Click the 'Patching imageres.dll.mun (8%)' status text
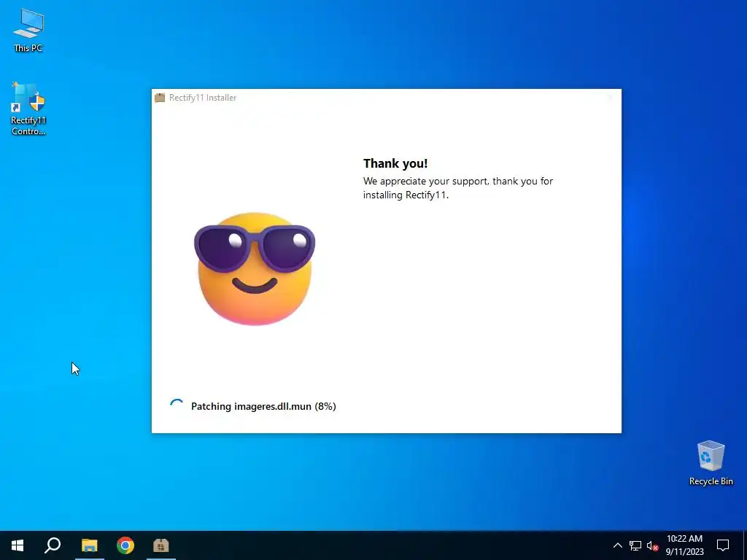This screenshot has height=560, width=747. pyautogui.click(x=263, y=406)
